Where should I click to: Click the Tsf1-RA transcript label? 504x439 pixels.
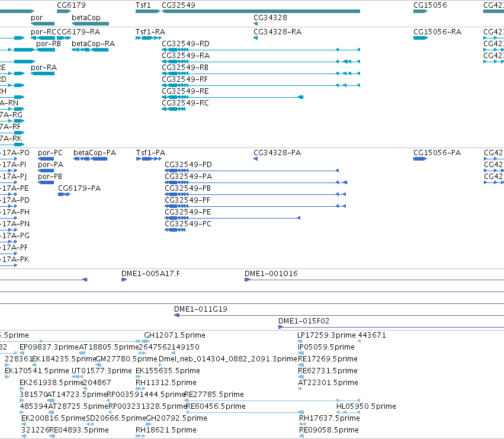point(150,32)
